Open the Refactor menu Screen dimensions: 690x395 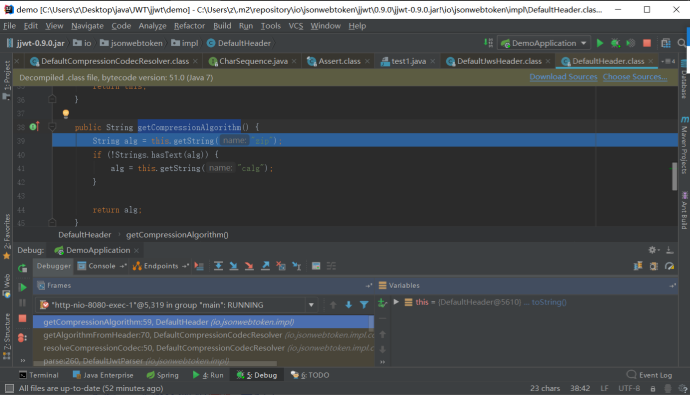(189, 26)
